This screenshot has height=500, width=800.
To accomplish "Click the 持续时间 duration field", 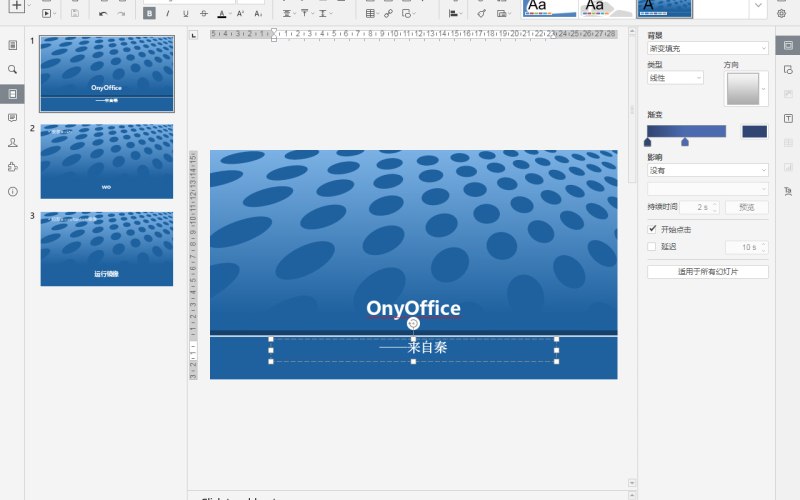I will 699,207.
